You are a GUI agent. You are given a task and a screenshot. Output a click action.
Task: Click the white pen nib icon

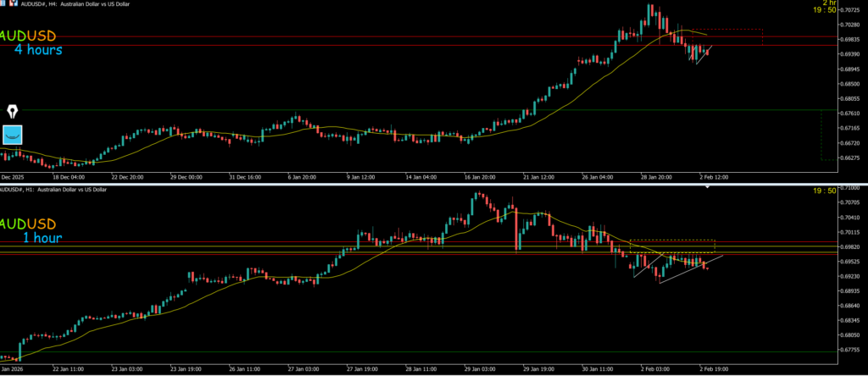[x=14, y=111]
